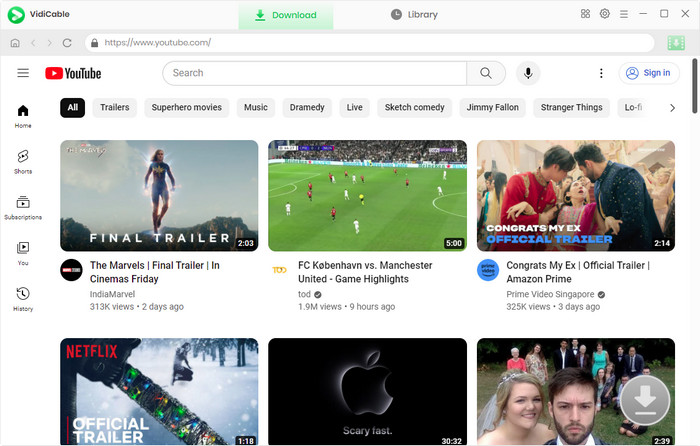Click the floating download arrow button

[644, 401]
